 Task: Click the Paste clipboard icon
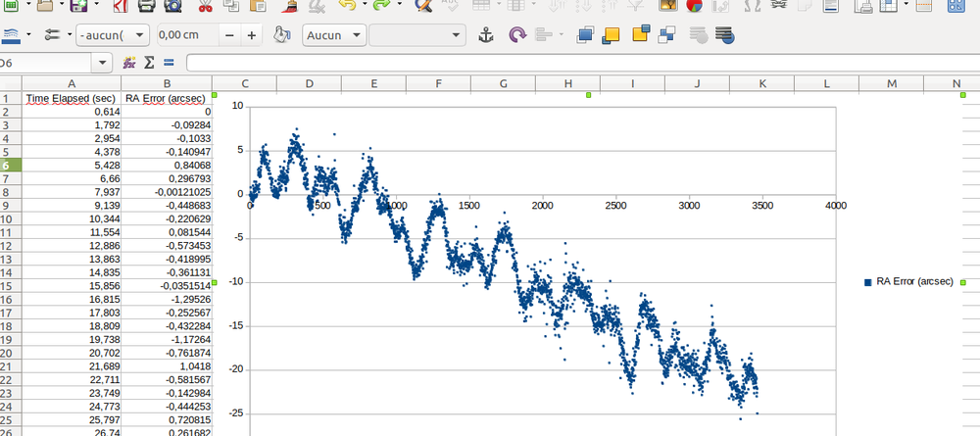coord(257,5)
